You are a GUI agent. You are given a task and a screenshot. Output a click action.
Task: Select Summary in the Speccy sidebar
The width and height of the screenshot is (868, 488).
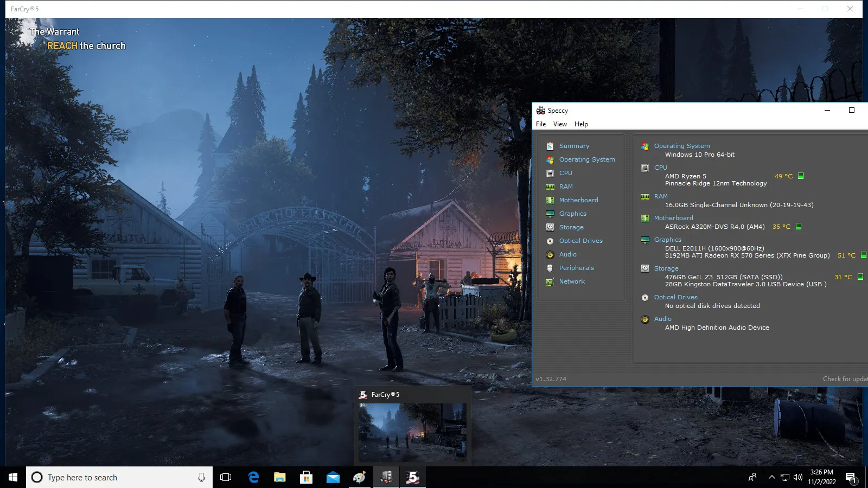pos(574,146)
